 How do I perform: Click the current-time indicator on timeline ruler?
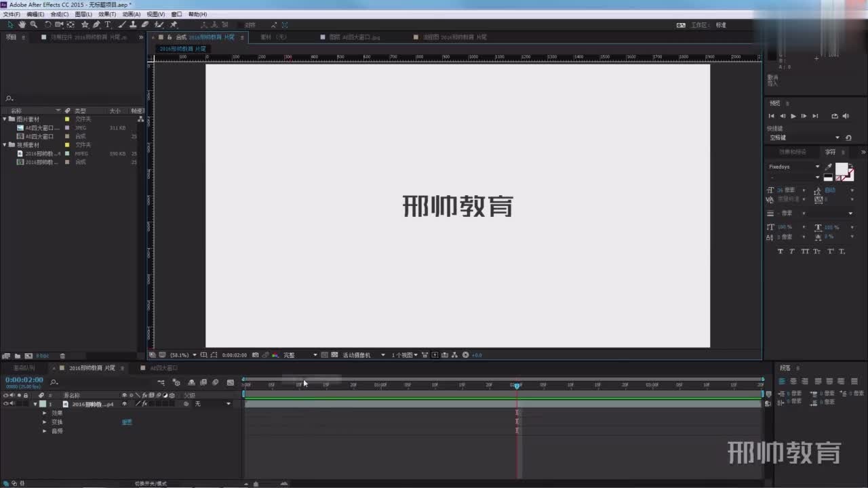pyautogui.click(x=517, y=386)
